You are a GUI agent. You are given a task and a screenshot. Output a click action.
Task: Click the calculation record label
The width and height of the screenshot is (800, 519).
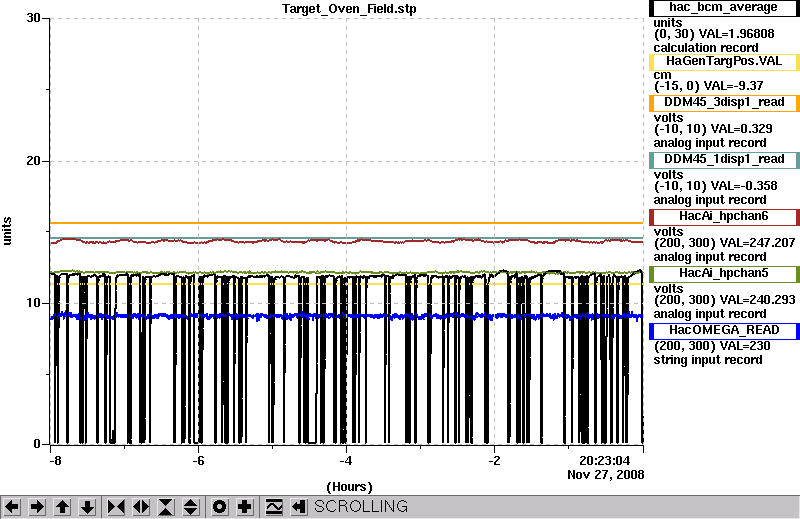(x=706, y=48)
